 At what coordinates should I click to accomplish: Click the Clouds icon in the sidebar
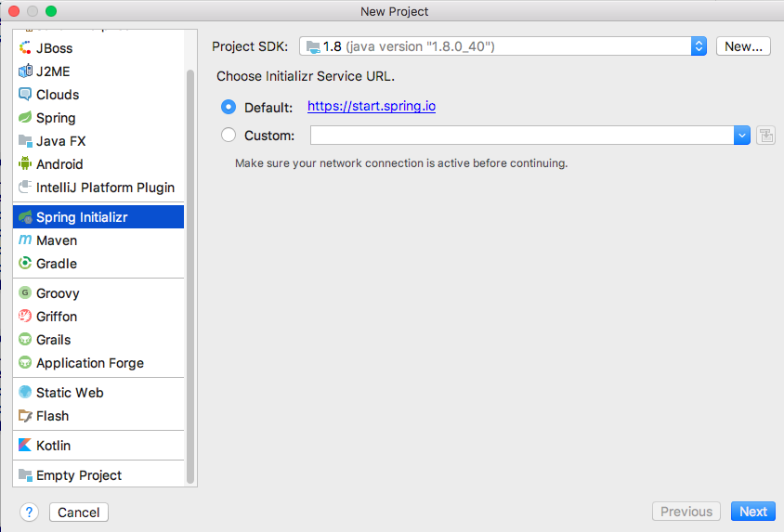[x=25, y=95]
